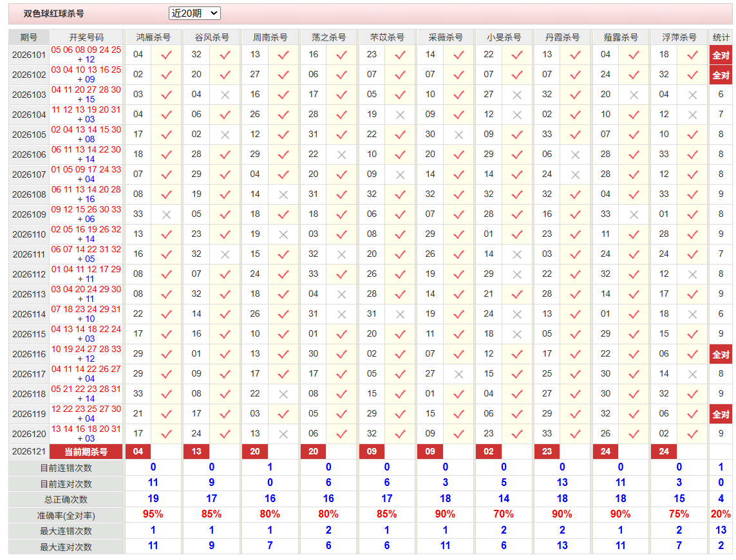Click the X mark for 采薇杀号 in row 2026105

458,135
